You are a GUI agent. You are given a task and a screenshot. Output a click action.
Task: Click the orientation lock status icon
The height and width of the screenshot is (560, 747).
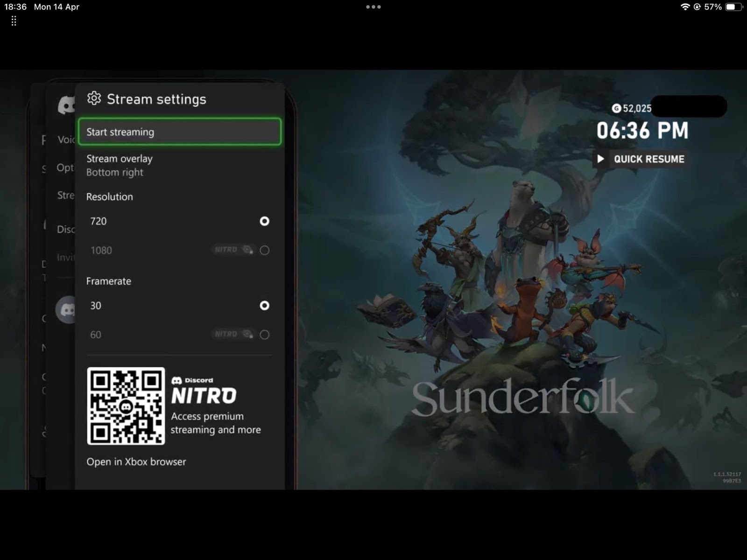pos(697,7)
